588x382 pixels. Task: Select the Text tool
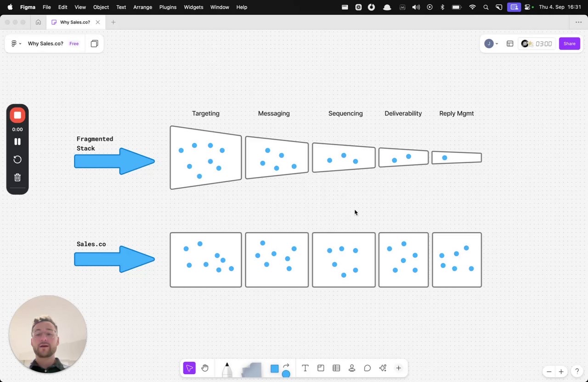[x=305, y=368]
